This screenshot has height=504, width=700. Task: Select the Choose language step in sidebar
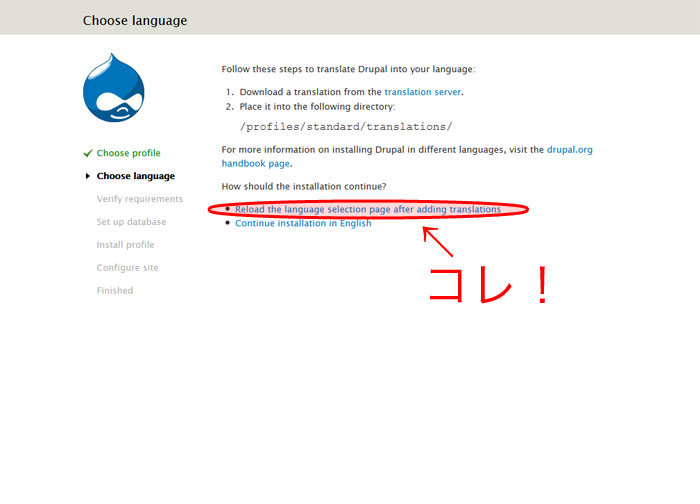(x=135, y=176)
